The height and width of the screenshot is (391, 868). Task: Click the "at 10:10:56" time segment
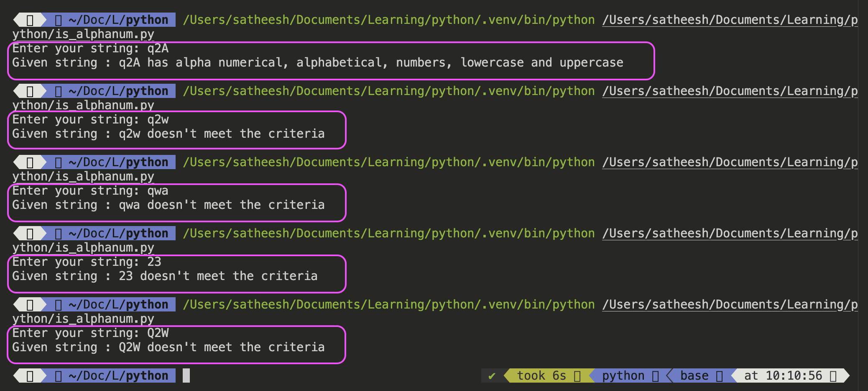(783, 376)
